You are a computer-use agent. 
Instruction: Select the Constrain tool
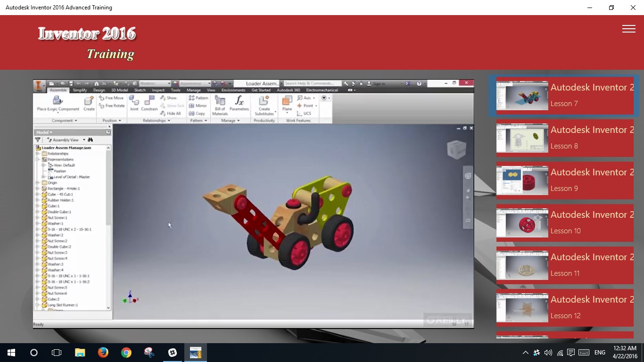(x=149, y=102)
